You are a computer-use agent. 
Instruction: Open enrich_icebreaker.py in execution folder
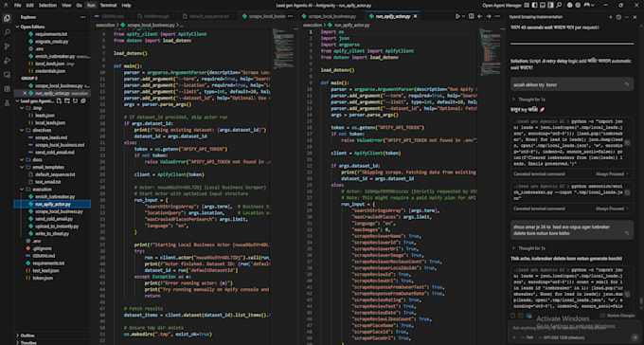click(x=55, y=197)
